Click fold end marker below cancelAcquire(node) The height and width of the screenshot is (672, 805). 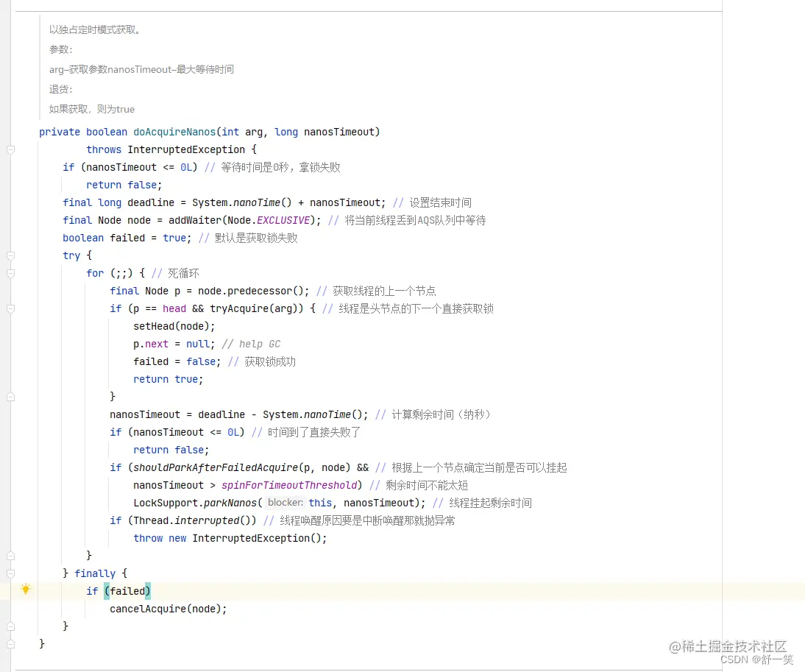click(10, 626)
